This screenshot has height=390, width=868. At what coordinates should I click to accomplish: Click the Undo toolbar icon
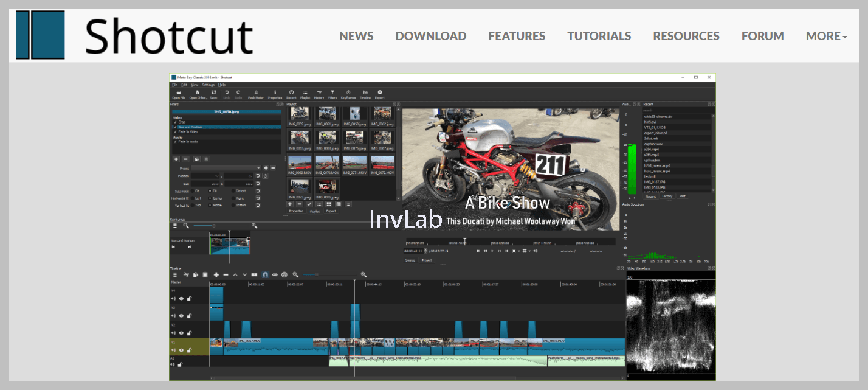pyautogui.click(x=227, y=94)
